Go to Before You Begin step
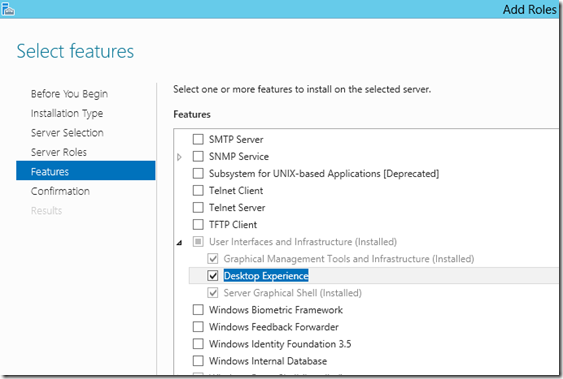Screen dimensions: 563x379 pyautogui.click(x=69, y=94)
